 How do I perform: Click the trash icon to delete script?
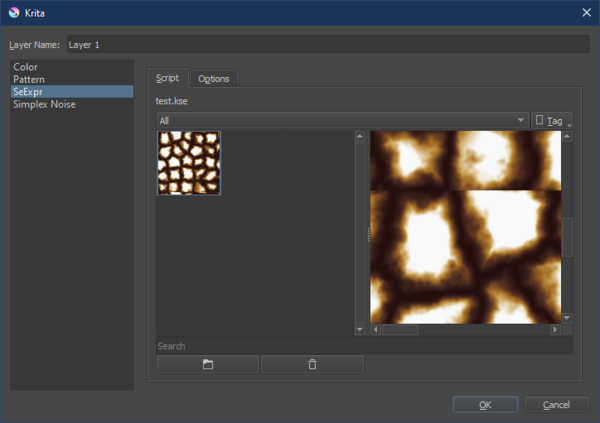pos(312,364)
